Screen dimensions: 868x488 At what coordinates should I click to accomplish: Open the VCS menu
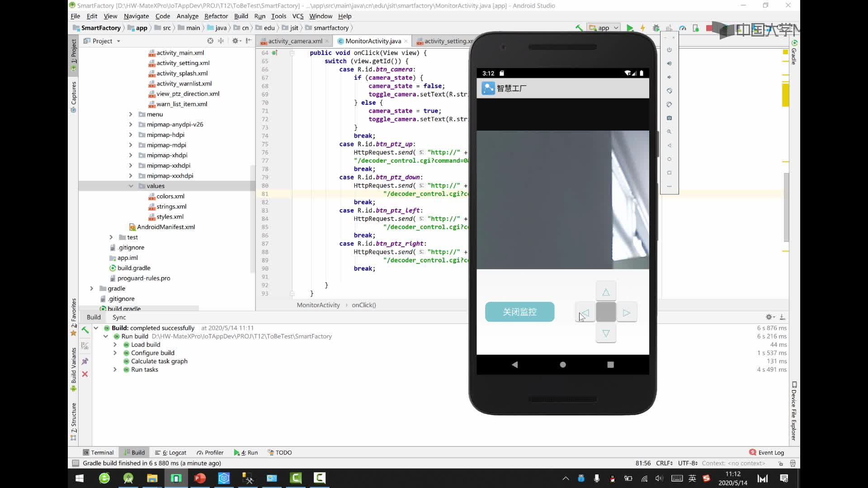[298, 16]
